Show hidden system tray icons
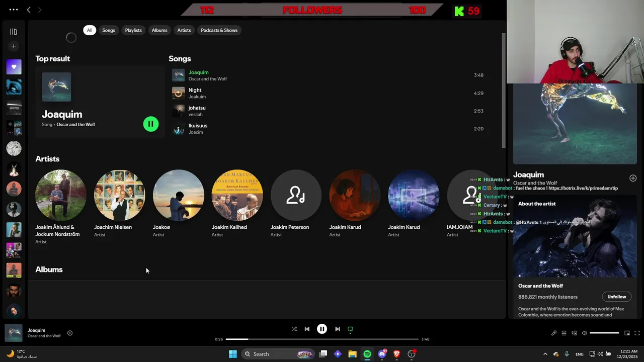Viewport: 644px width, 362px height. pos(545,354)
